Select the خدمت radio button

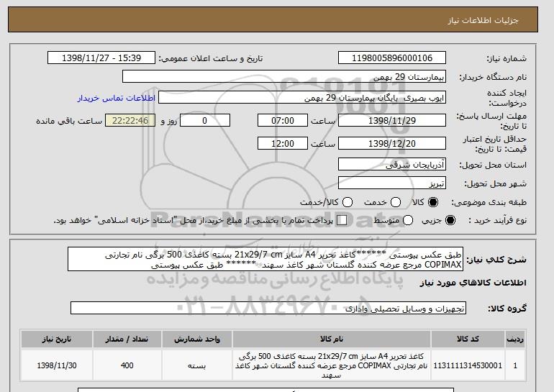[x=396, y=202]
